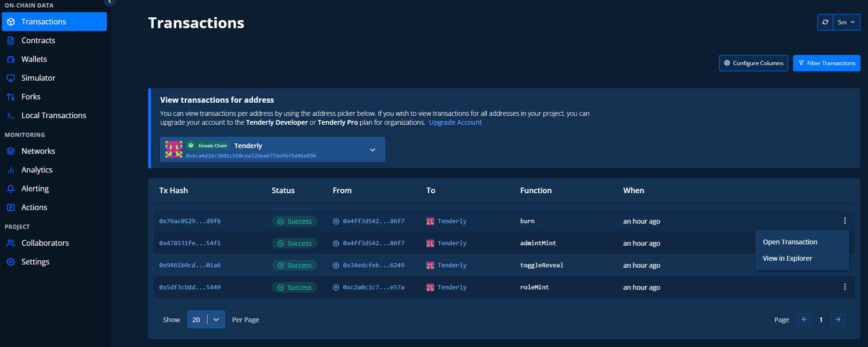Select View in Explorer from context menu
868x347 pixels.
pyautogui.click(x=787, y=258)
